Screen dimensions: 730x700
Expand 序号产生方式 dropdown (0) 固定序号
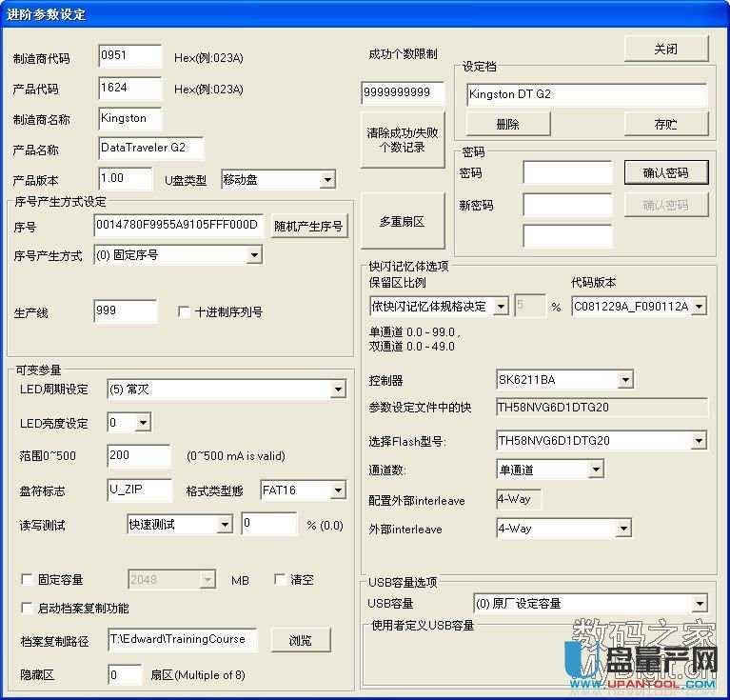pos(178,254)
